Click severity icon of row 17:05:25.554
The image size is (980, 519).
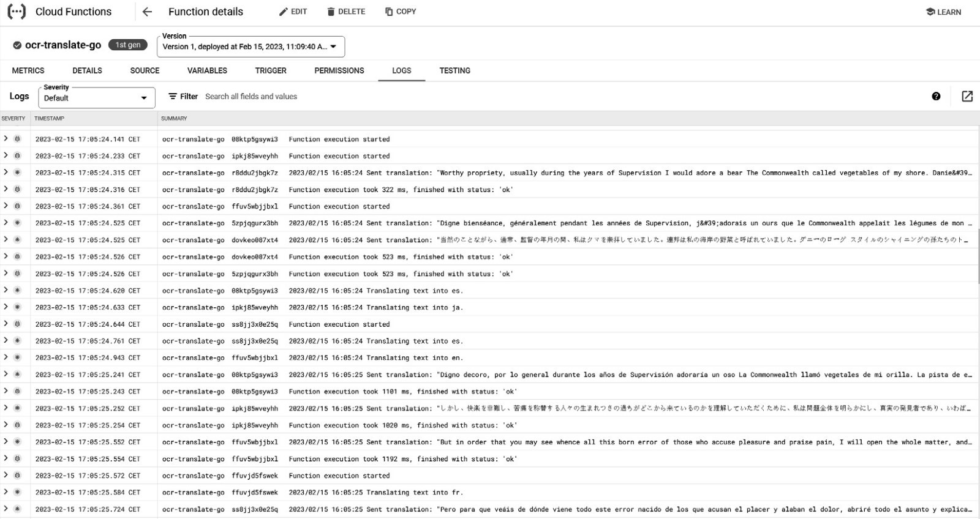tap(17, 458)
